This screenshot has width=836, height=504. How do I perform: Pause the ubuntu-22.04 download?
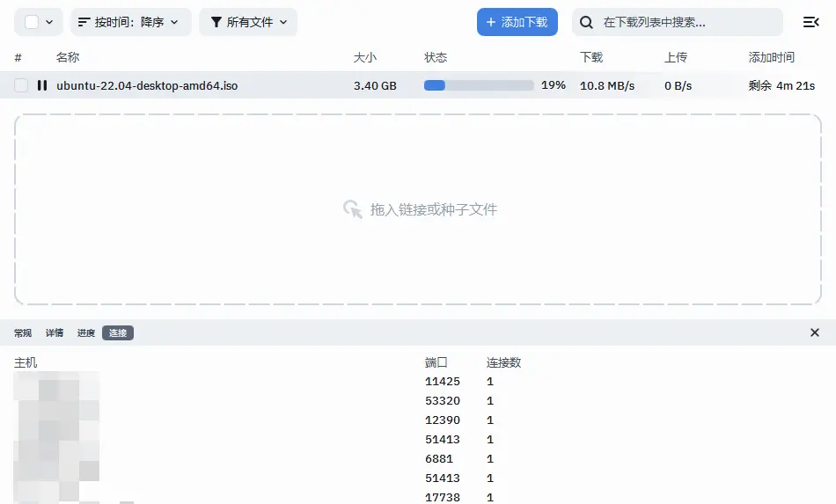tap(42, 85)
